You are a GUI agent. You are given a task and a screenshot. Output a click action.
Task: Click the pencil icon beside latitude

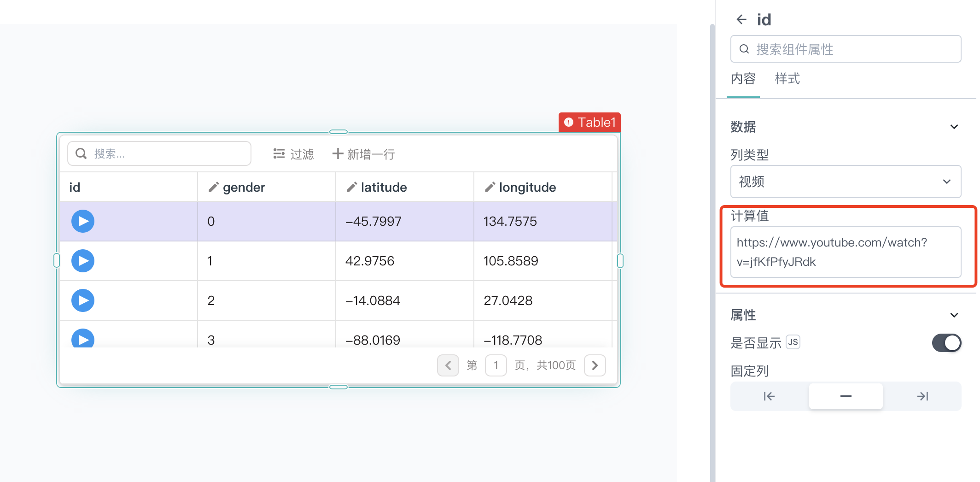pos(351,187)
